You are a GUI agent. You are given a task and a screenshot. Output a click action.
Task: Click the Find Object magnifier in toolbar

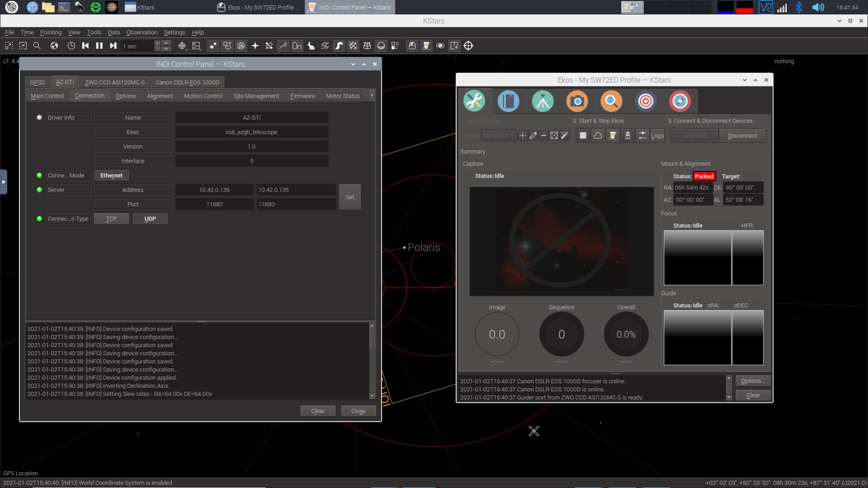pyautogui.click(x=37, y=46)
